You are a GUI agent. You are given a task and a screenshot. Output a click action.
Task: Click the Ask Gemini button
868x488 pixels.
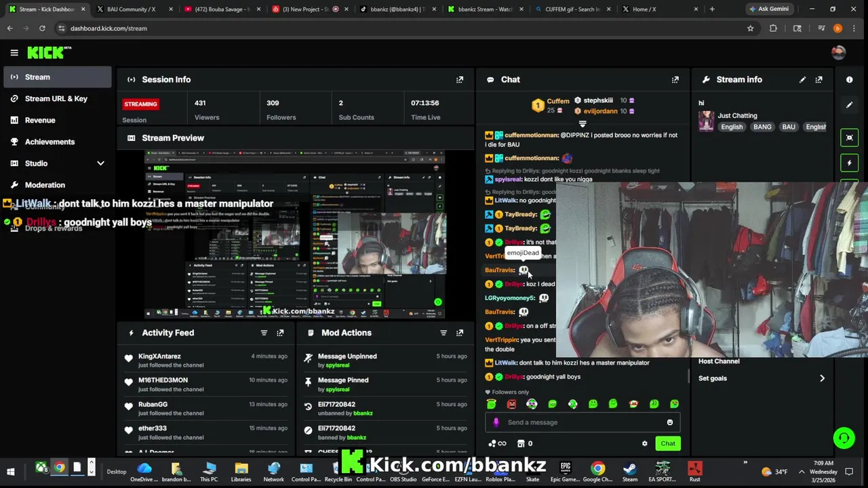click(768, 9)
